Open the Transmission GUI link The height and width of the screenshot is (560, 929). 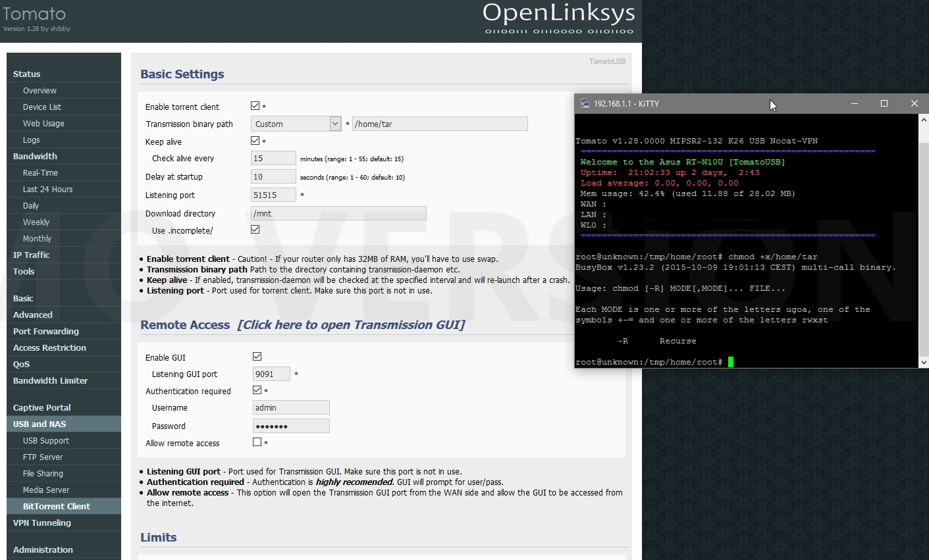tap(352, 325)
